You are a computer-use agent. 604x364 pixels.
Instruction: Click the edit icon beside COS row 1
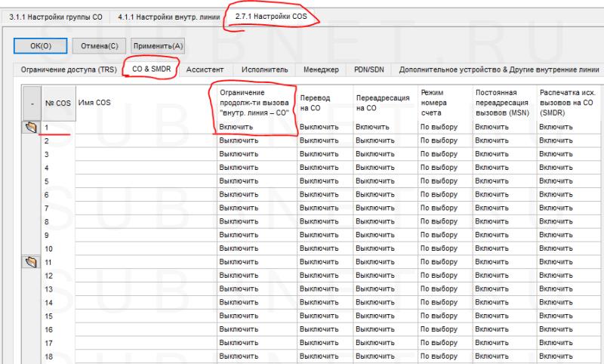point(31,128)
